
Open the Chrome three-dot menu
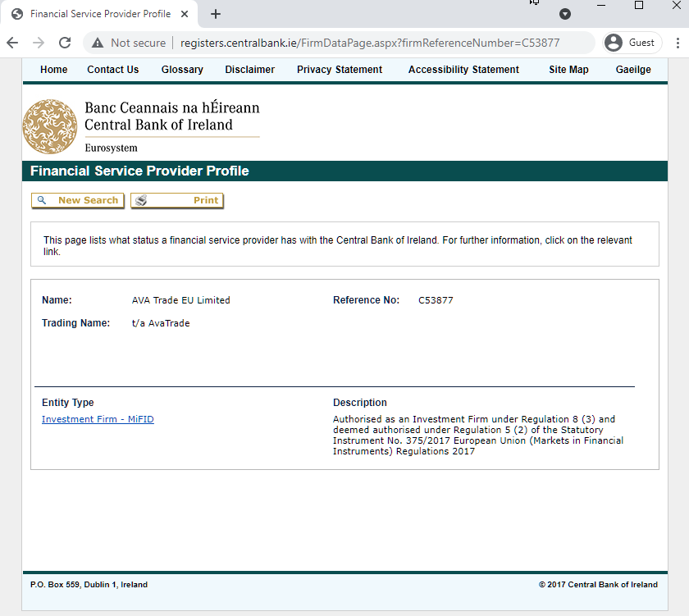click(x=678, y=43)
